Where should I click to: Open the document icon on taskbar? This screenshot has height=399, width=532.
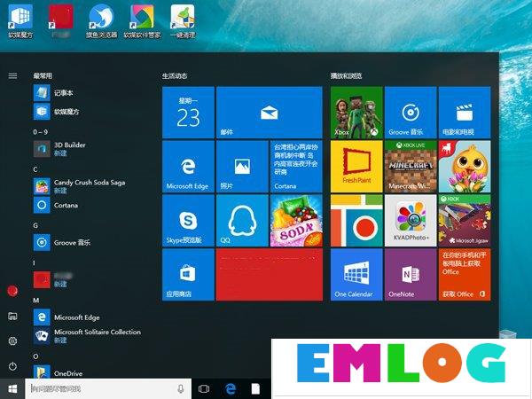pos(255,389)
